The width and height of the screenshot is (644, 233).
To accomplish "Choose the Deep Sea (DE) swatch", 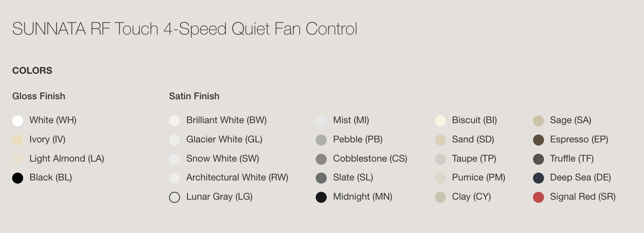I will click(x=538, y=178).
